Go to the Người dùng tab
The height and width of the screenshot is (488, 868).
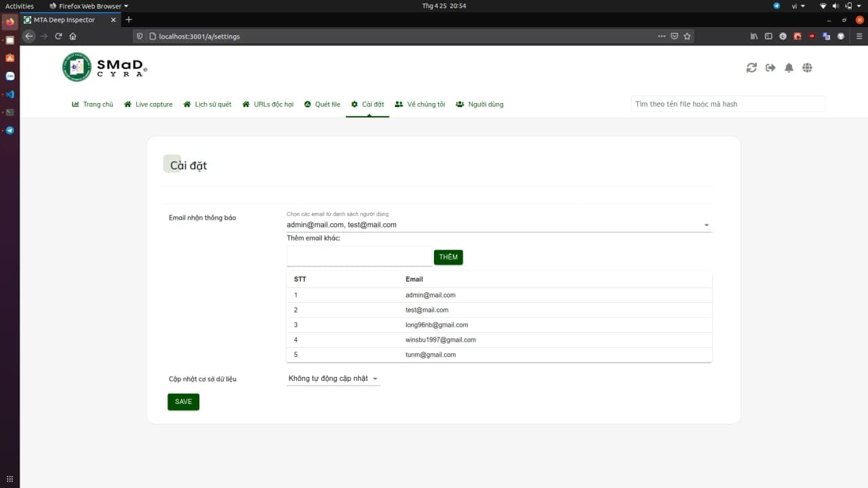pos(479,104)
